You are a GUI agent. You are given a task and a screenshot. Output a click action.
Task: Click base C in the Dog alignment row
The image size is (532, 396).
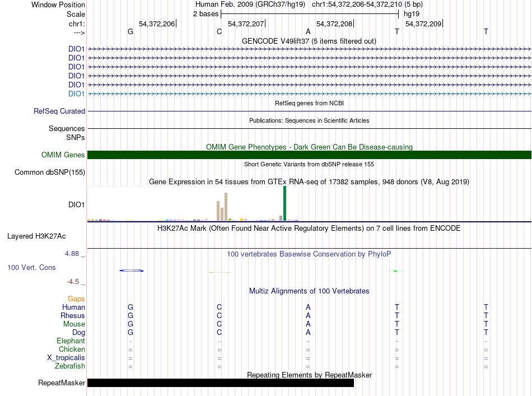pos(219,333)
